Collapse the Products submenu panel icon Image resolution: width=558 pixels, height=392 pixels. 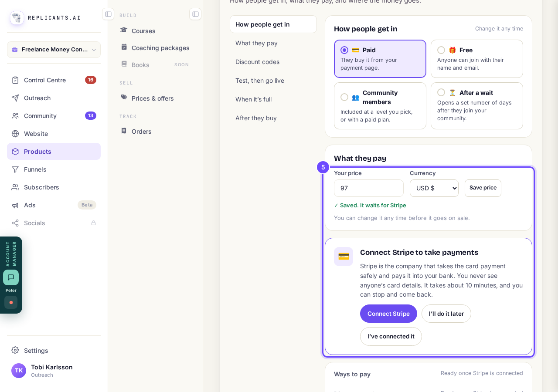(195, 14)
